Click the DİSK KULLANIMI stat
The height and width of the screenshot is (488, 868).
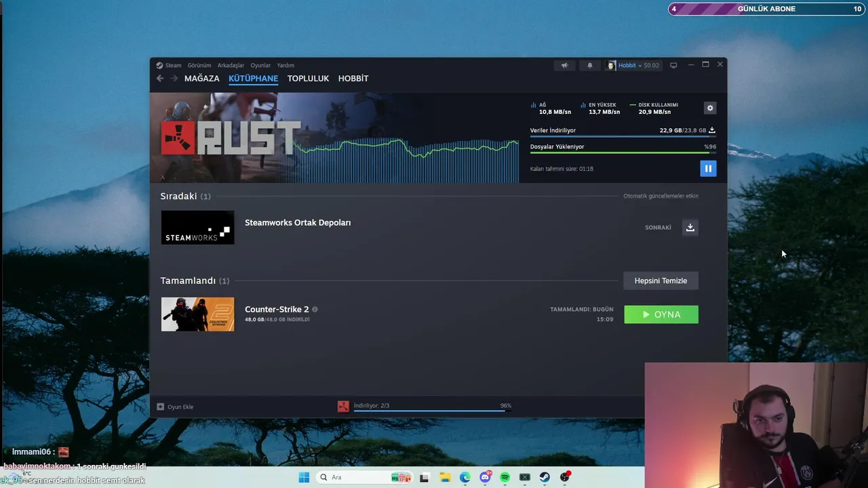coord(654,108)
